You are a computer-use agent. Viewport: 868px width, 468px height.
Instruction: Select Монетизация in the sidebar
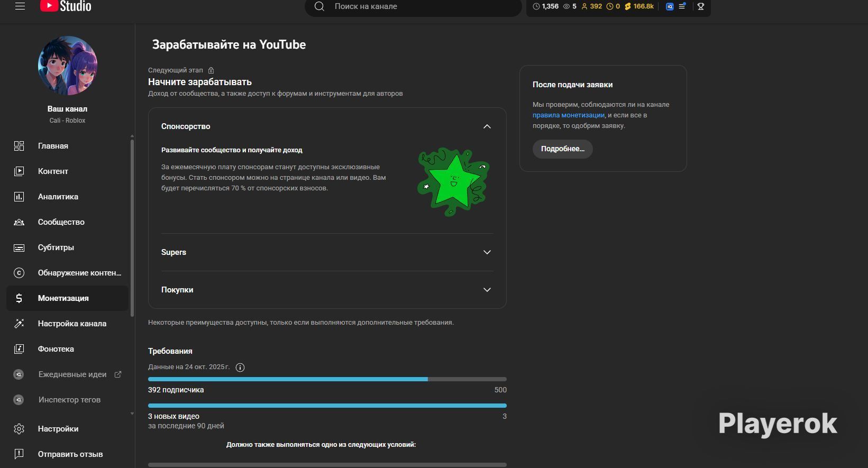(68, 298)
